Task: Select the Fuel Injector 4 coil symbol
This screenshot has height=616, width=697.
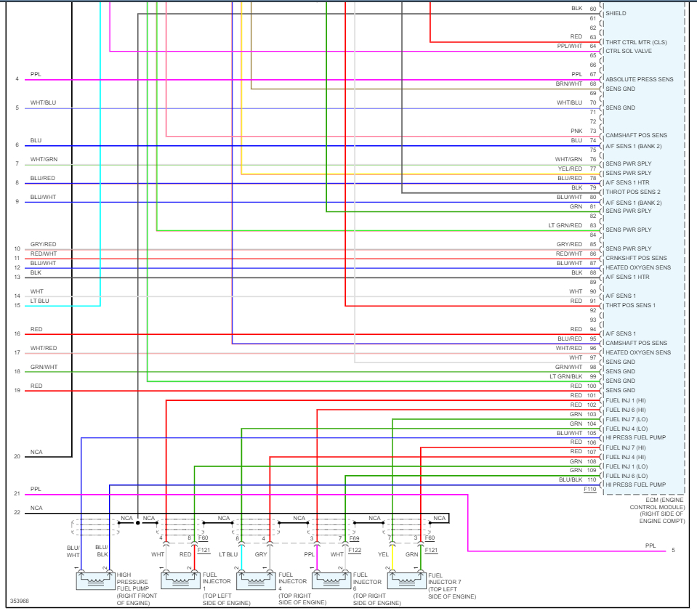Action: tap(256, 580)
